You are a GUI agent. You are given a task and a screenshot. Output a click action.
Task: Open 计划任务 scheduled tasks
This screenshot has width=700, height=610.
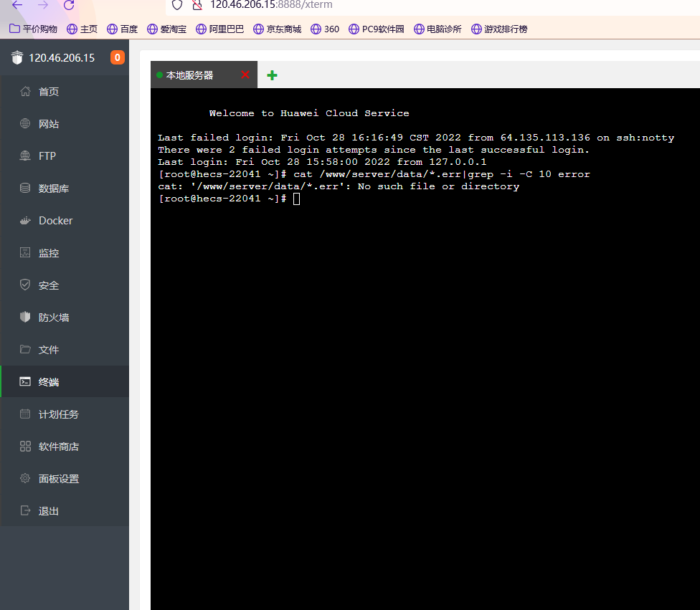pos(65,414)
